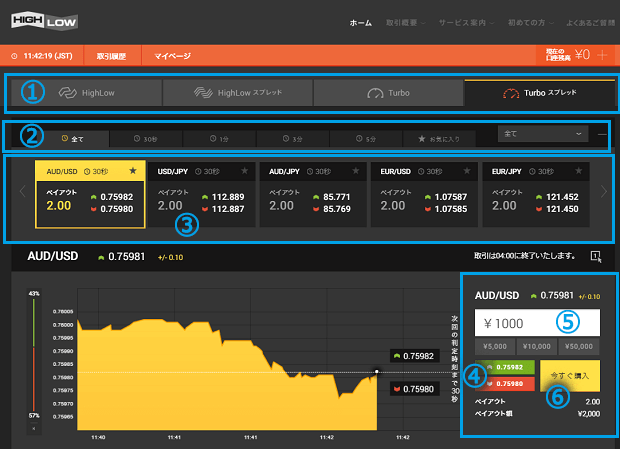This screenshot has width=620, height=449.
Task: Select the USD/JPY 30秒 card
Action: (x=202, y=194)
